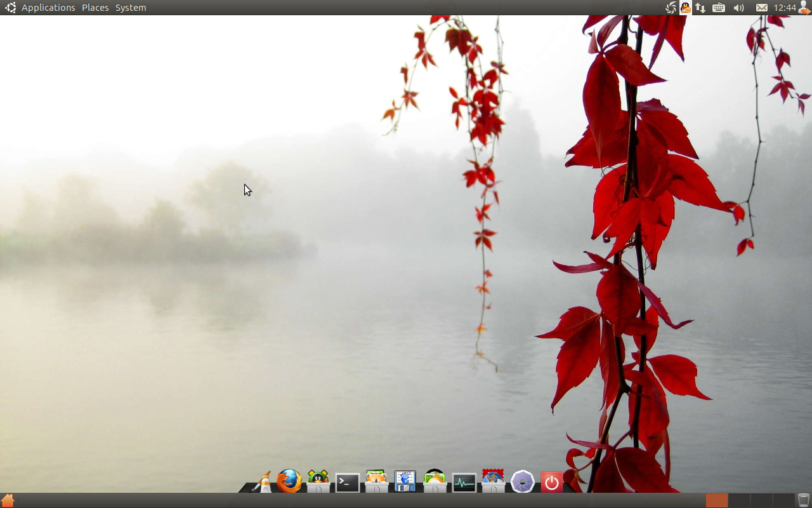
Task: Open the Applications menu
Action: click(x=48, y=8)
